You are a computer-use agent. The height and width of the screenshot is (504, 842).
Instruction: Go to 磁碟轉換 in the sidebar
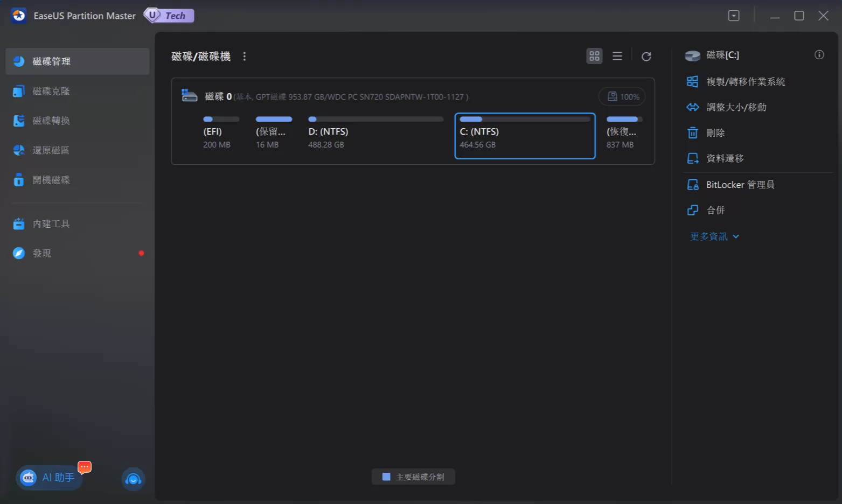click(x=51, y=121)
